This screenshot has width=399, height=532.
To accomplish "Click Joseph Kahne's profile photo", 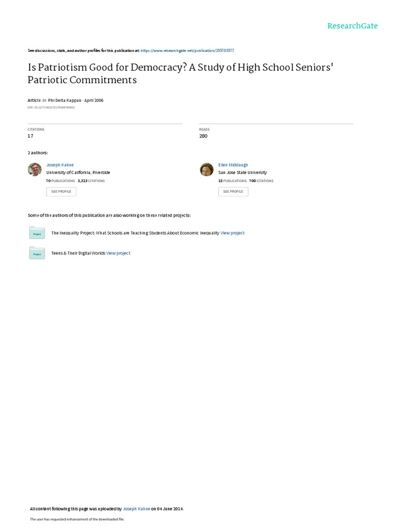I will tap(35, 169).
